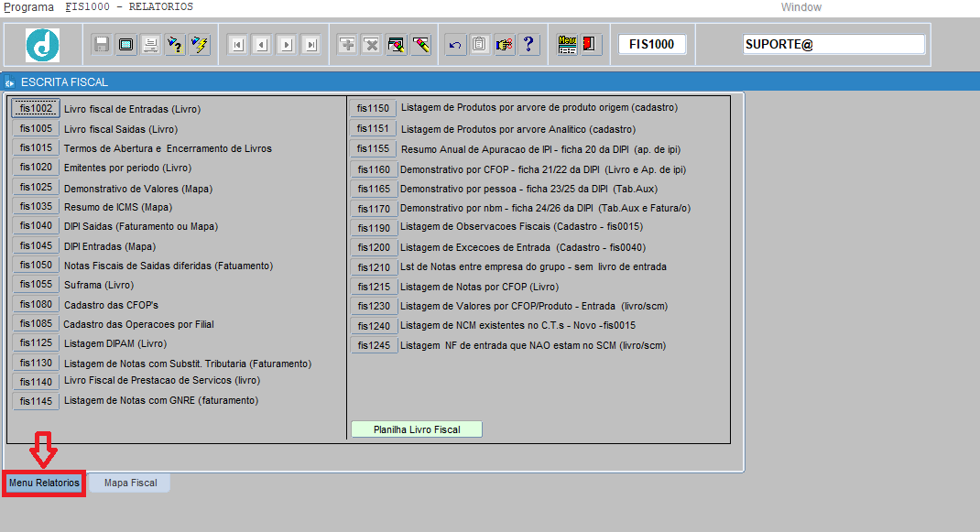
Task: Click the fis1130 button
Action: point(36,364)
